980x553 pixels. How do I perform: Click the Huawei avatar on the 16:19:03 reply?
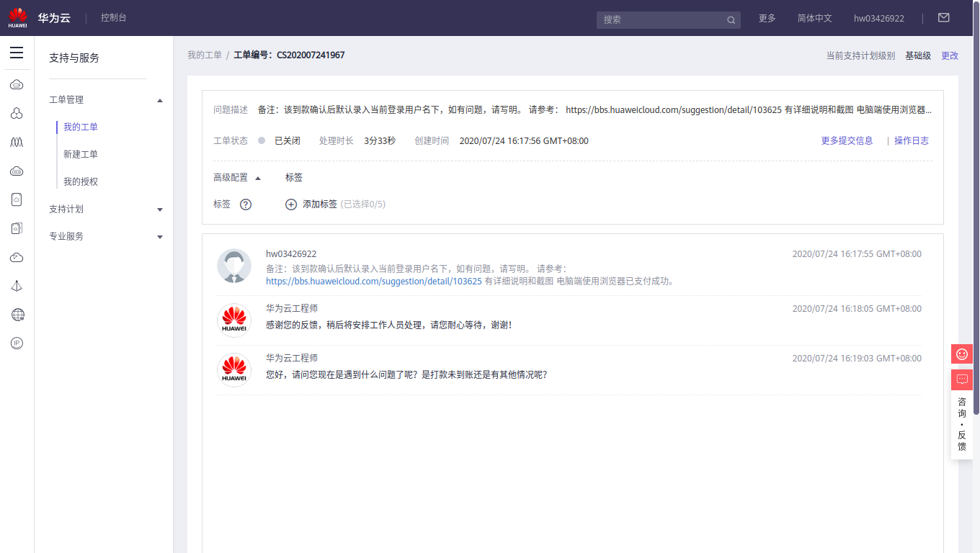coord(234,370)
